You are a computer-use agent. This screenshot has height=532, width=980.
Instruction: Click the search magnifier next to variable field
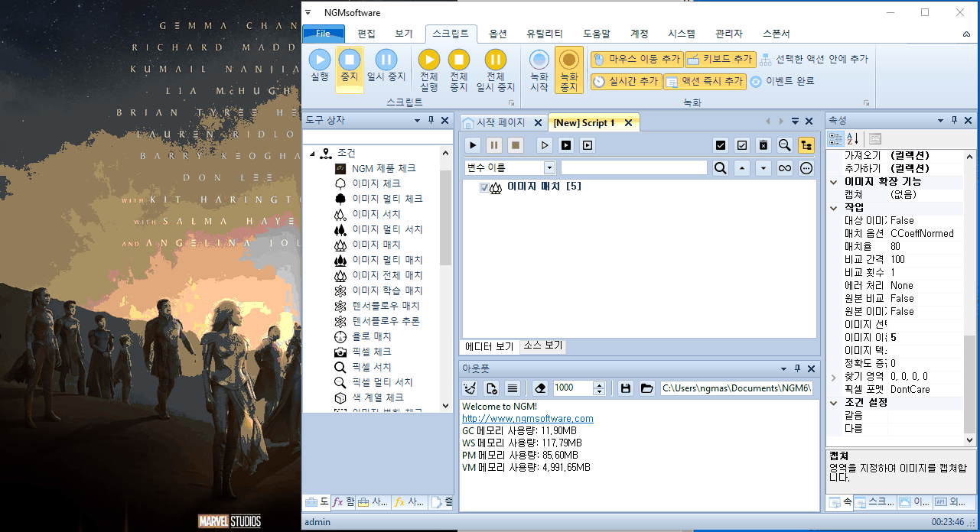[x=720, y=168]
